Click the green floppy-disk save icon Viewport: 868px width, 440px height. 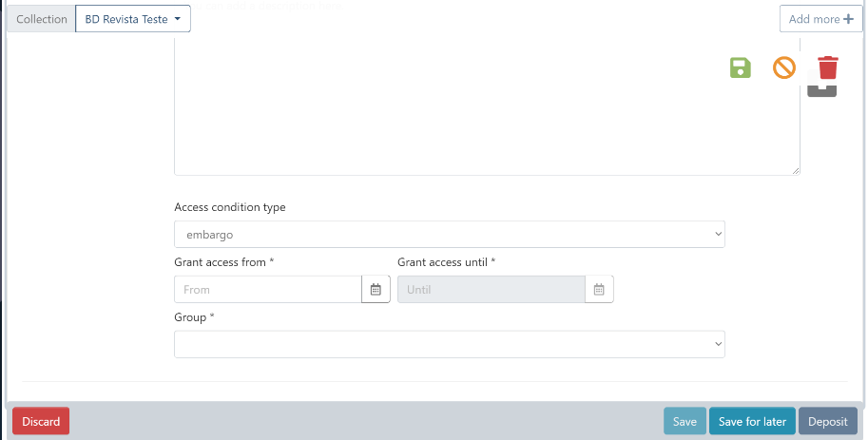pos(740,67)
